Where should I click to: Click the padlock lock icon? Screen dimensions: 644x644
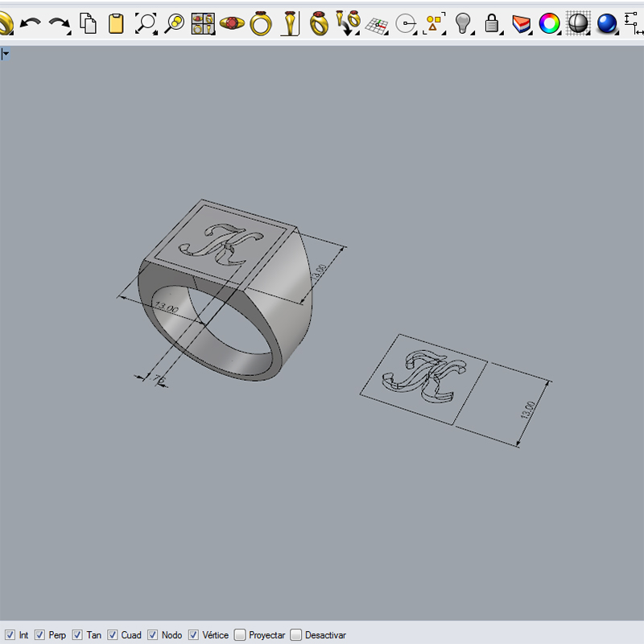(492, 24)
